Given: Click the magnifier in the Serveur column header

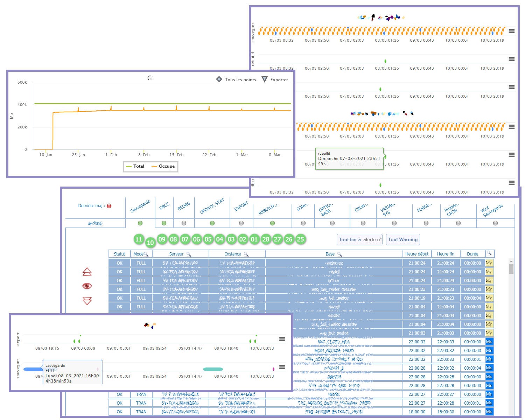Looking at the screenshot, I should 189,254.
